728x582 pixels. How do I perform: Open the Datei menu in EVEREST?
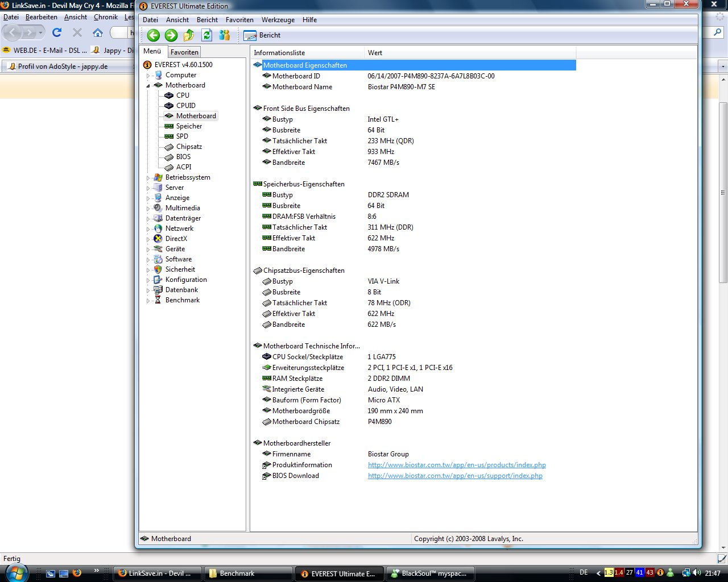click(x=150, y=20)
